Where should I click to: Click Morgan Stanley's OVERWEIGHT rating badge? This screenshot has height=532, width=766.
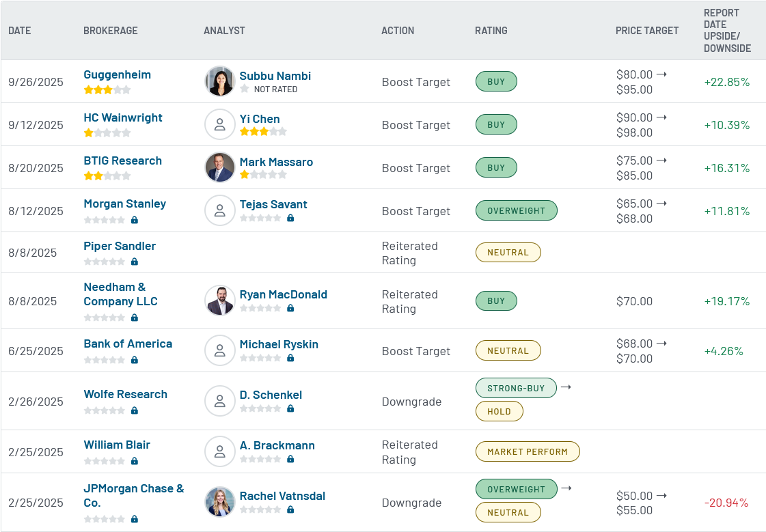click(x=516, y=210)
